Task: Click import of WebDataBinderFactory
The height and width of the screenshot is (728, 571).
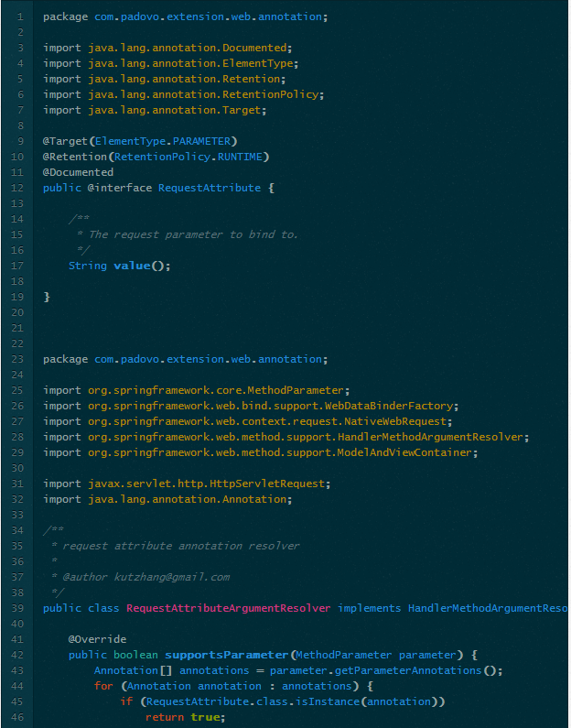Action: click(x=251, y=406)
